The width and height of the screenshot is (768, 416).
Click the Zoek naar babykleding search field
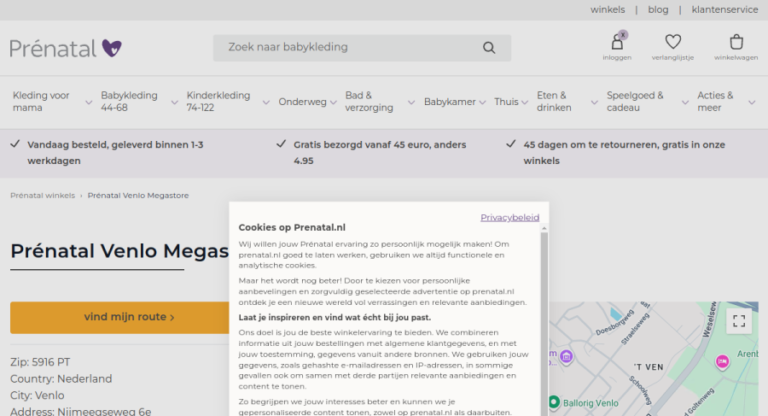tap(362, 48)
